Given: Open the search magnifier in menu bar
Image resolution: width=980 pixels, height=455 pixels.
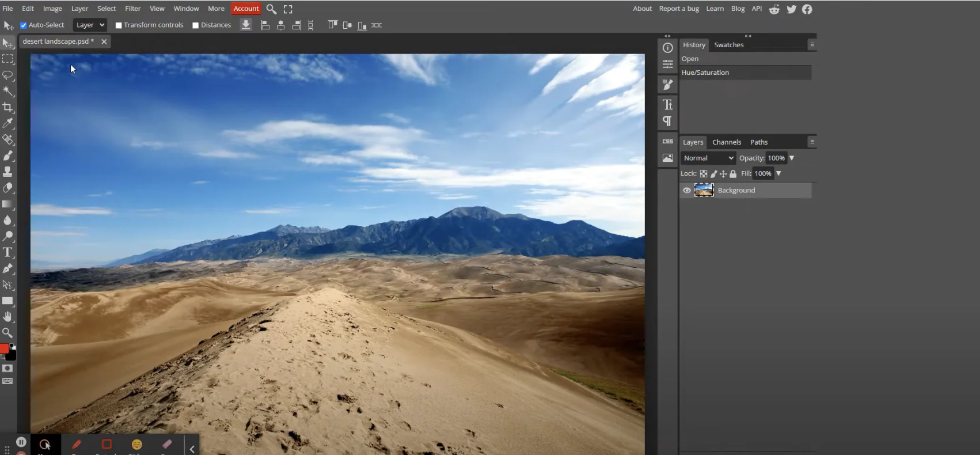Looking at the screenshot, I should pyautogui.click(x=271, y=9).
